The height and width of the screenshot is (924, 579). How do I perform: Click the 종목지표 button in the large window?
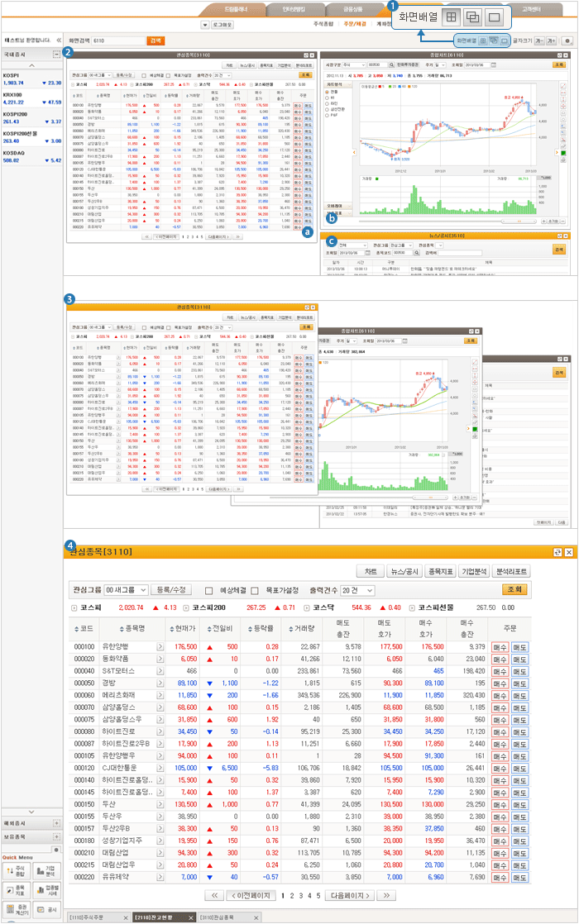(440, 571)
